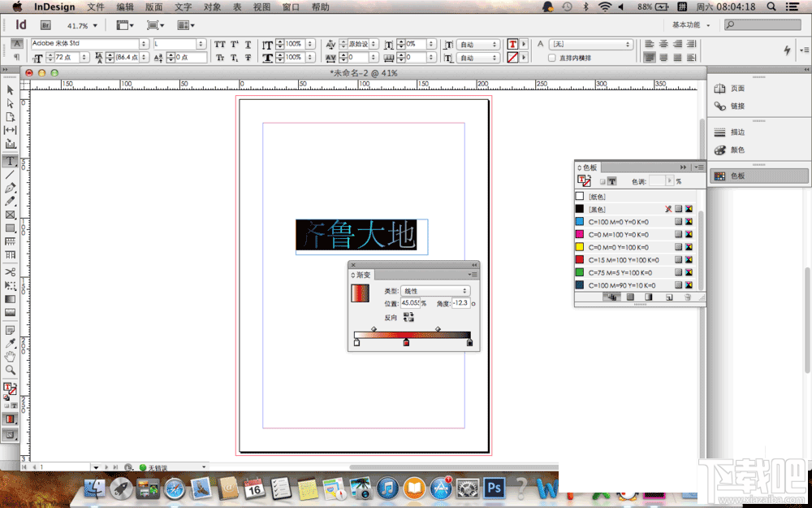Select the Free Transform tool
This screenshot has height=508, width=812.
[x=10, y=285]
